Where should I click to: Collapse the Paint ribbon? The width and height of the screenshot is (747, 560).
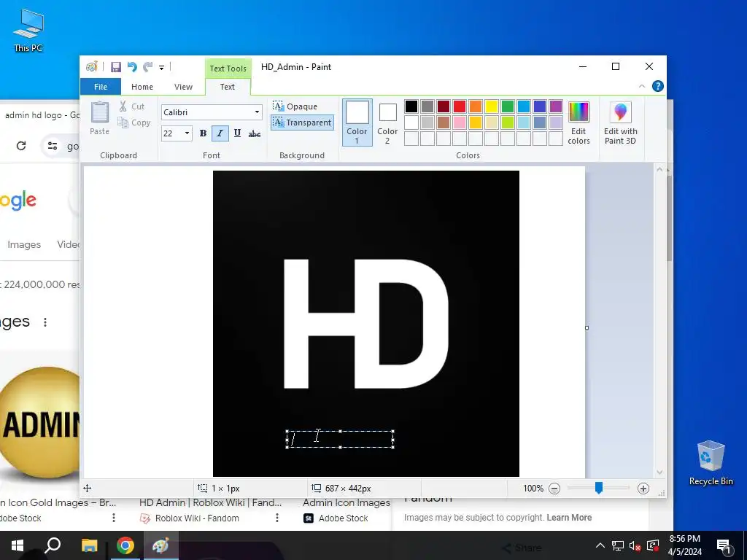point(642,86)
